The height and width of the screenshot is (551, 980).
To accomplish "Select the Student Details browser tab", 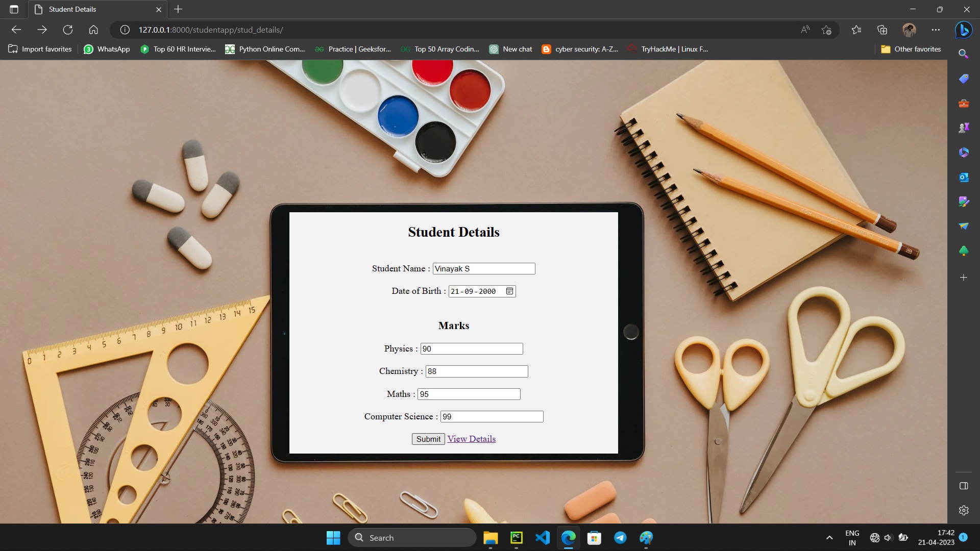I will (92, 9).
